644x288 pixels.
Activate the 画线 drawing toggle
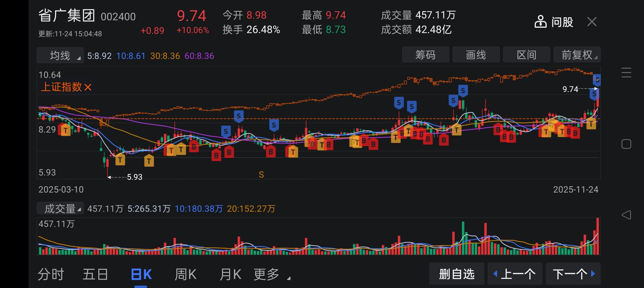pyautogui.click(x=476, y=55)
